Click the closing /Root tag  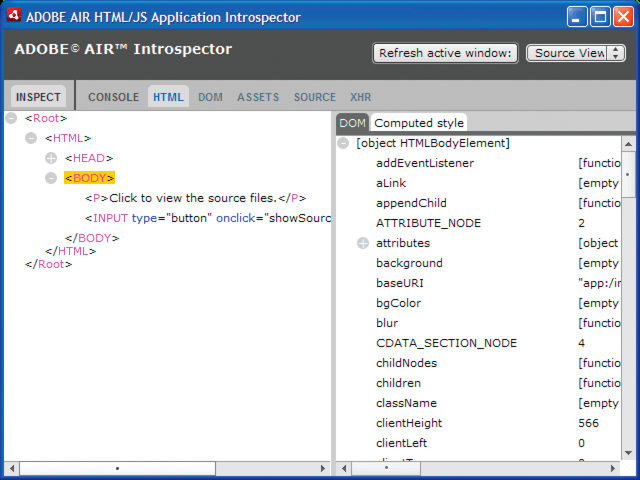tap(49, 264)
